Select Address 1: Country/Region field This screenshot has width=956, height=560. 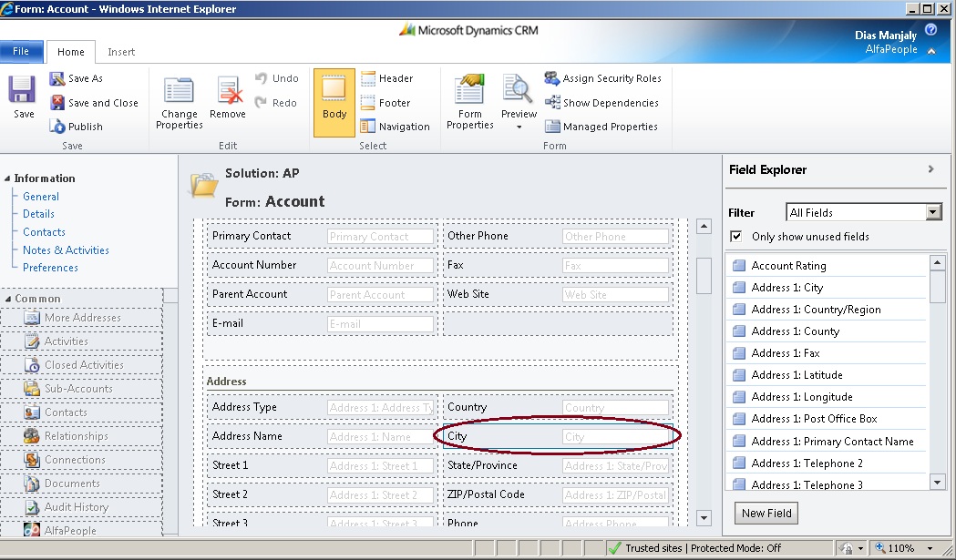coord(828,310)
